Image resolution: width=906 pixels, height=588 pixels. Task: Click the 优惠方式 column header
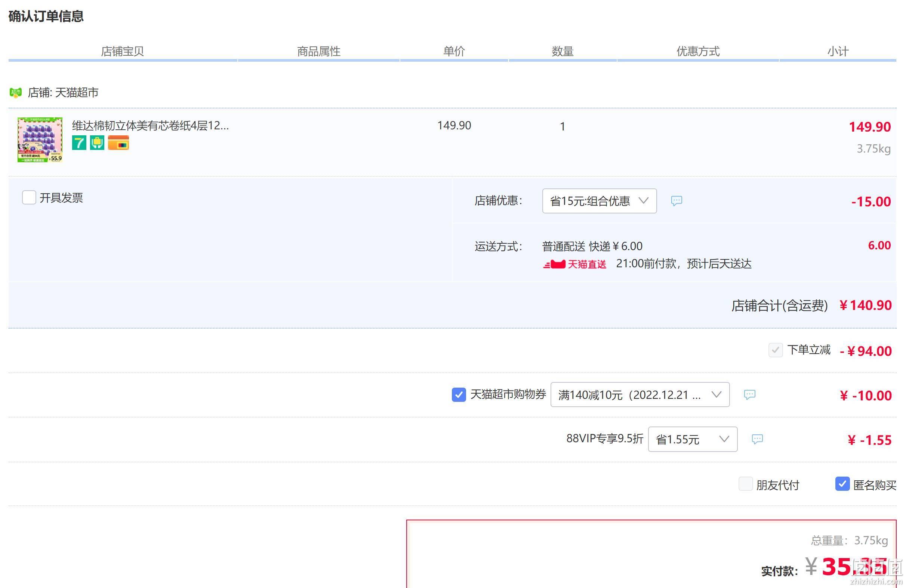click(x=698, y=52)
